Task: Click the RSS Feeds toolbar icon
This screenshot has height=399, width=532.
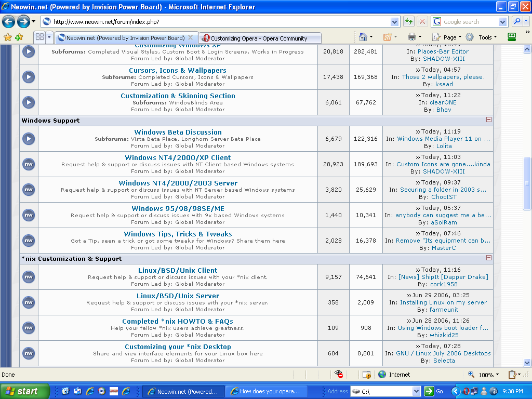Action: 387,37
